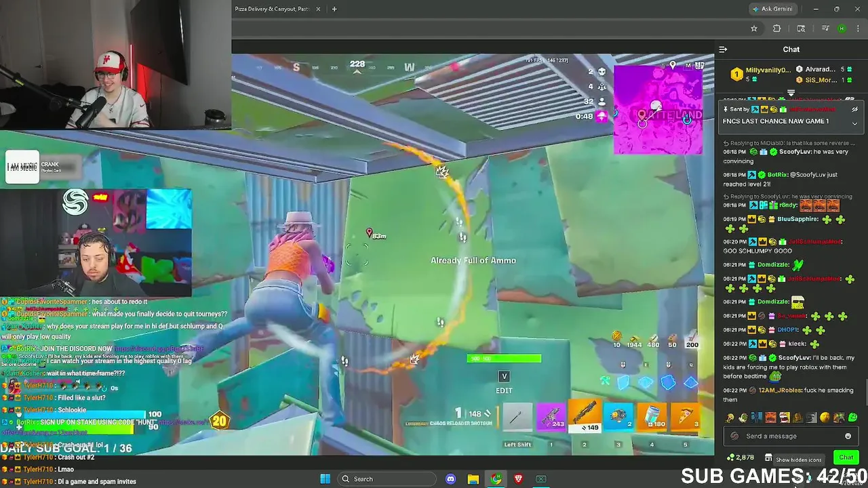Image resolution: width=868 pixels, height=488 pixels.
Task: Open Chrome from the taskbar
Action: (496, 479)
